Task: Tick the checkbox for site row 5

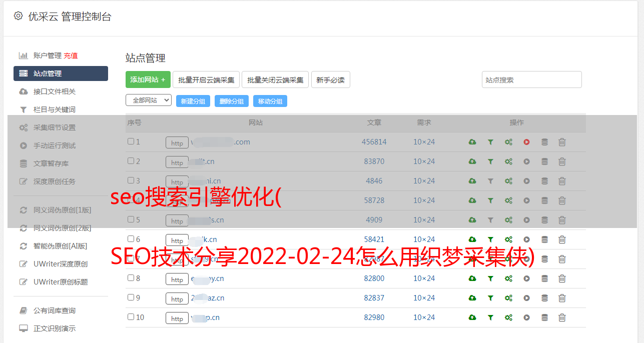Action: pos(131,219)
